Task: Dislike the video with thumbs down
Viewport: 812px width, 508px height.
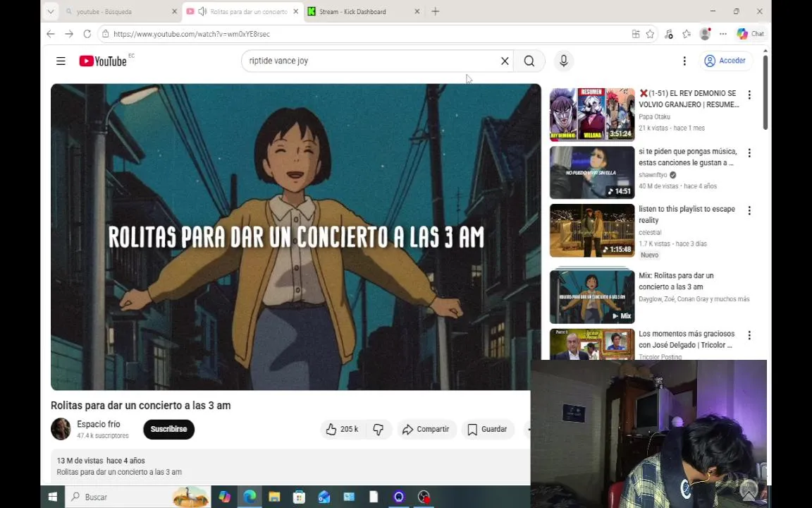Action: [379, 429]
